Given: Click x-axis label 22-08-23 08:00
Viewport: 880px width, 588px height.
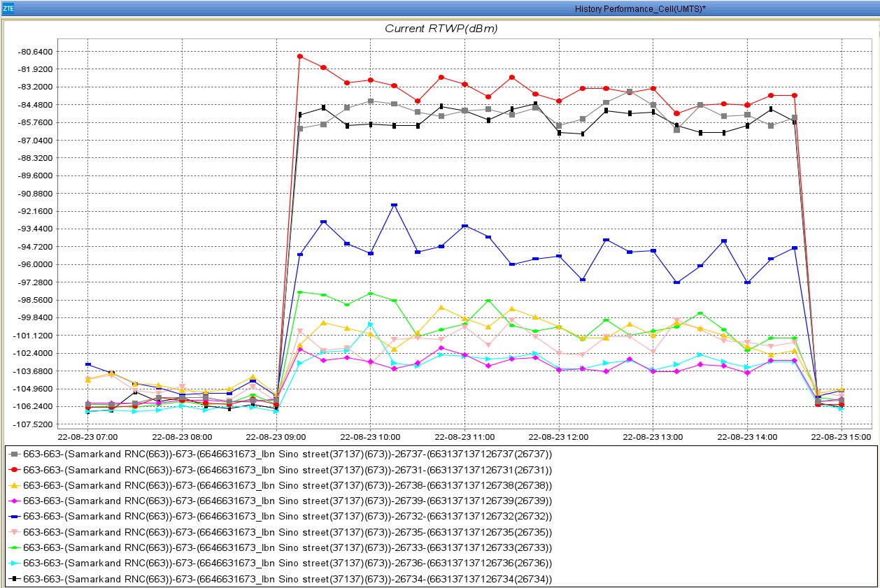Looking at the screenshot, I should click(x=182, y=436).
